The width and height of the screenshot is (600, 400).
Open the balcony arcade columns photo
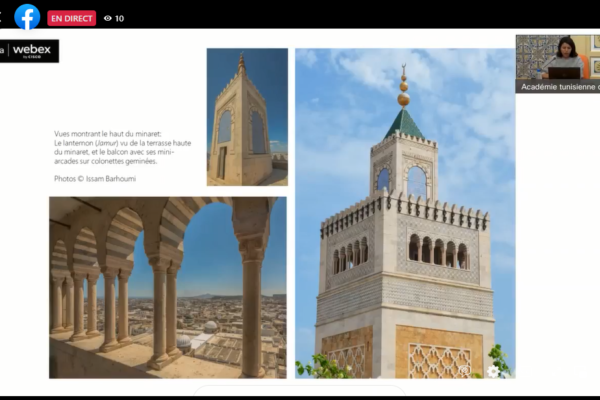click(x=168, y=287)
